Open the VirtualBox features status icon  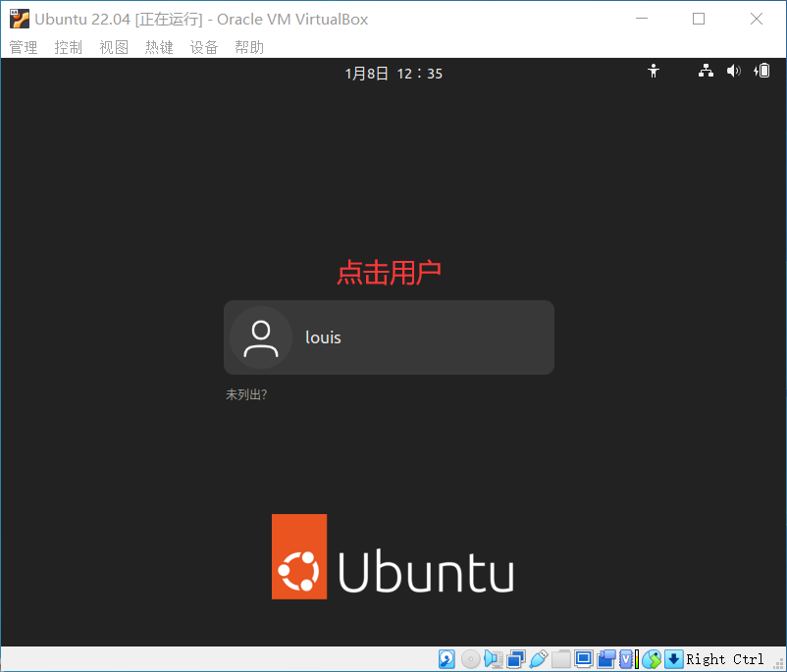(625, 658)
